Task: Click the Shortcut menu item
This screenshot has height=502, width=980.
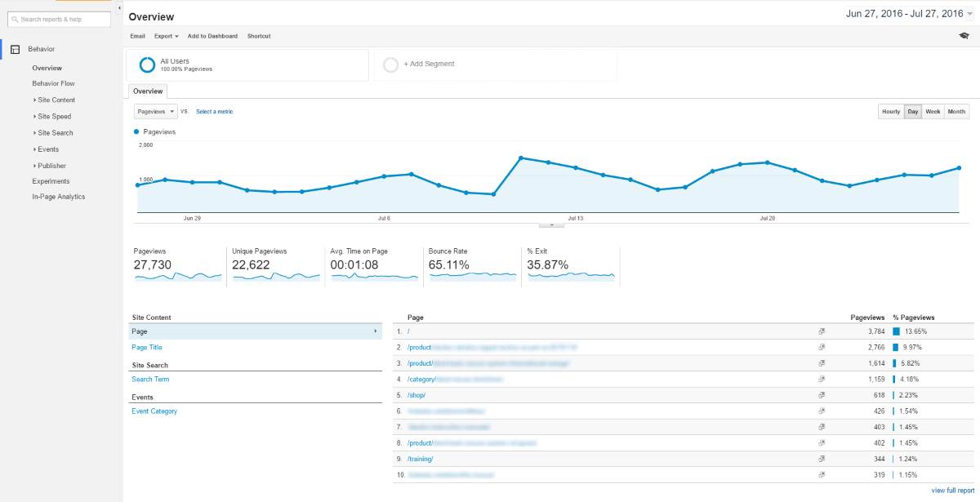Action: (259, 36)
